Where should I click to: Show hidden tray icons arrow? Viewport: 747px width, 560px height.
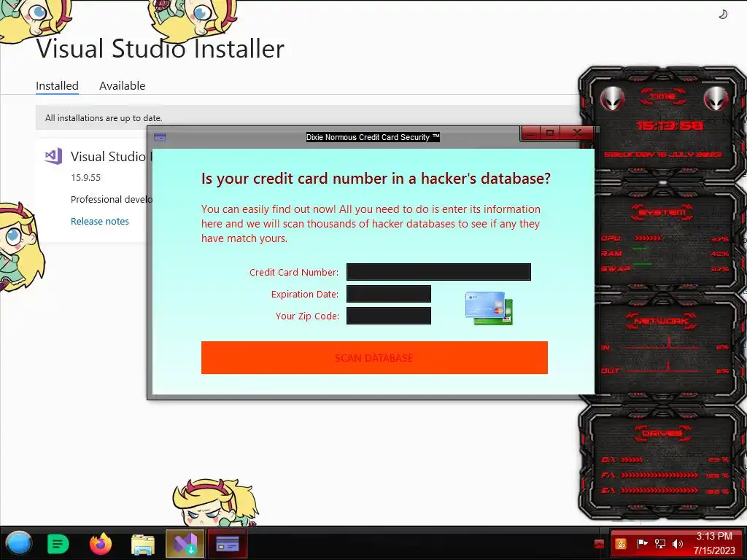coord(600,544)
